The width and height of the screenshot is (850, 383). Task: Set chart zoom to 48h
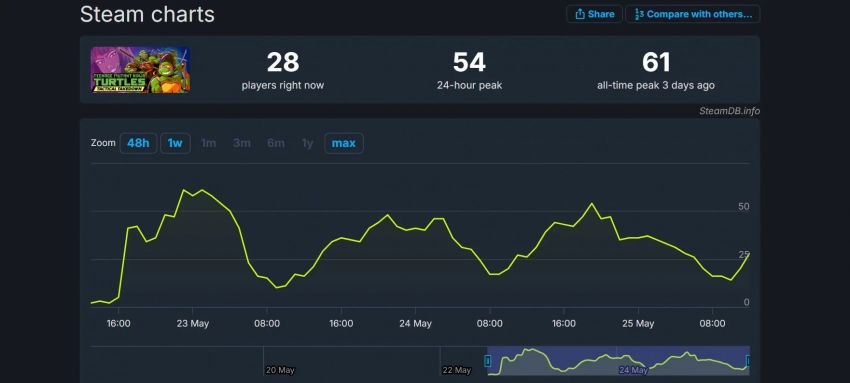(138, 143)
